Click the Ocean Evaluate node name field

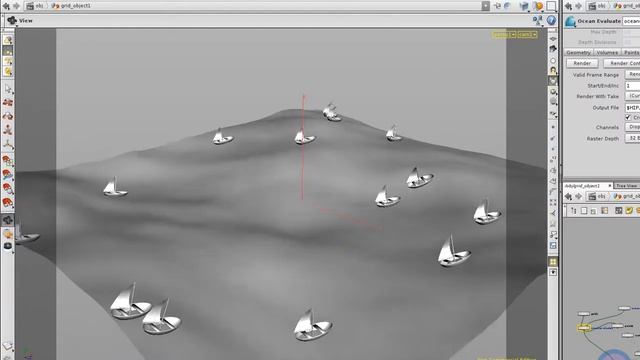pos(631,21)
